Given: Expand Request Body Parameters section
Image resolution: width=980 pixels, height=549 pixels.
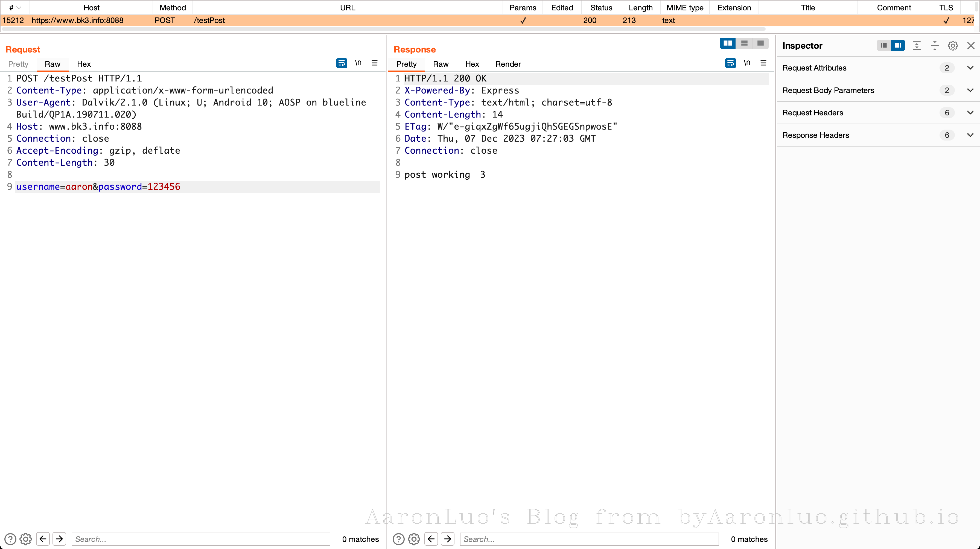Looking at the screenshot, I should pyautogui.click(x=970, y=90).
